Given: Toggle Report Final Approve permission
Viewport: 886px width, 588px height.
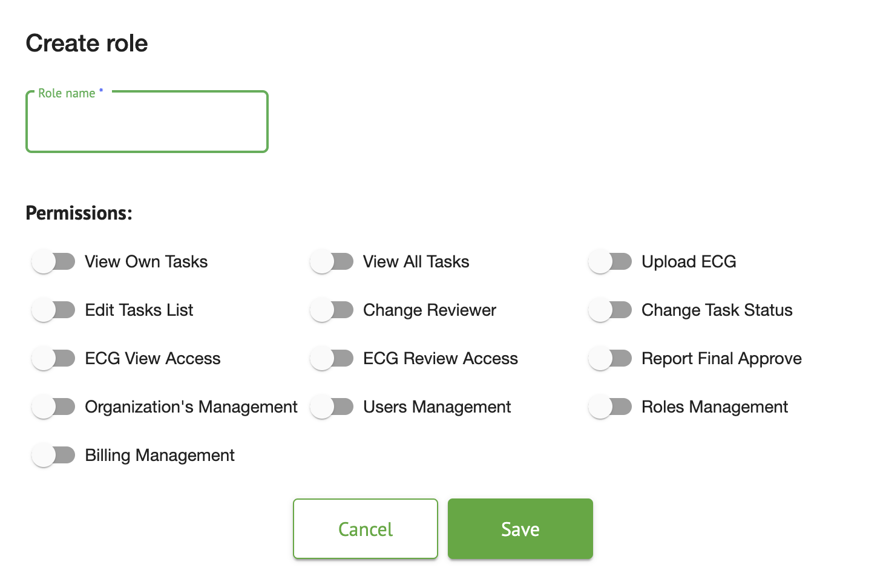Looking at the screenshot, I should (610, 359).
